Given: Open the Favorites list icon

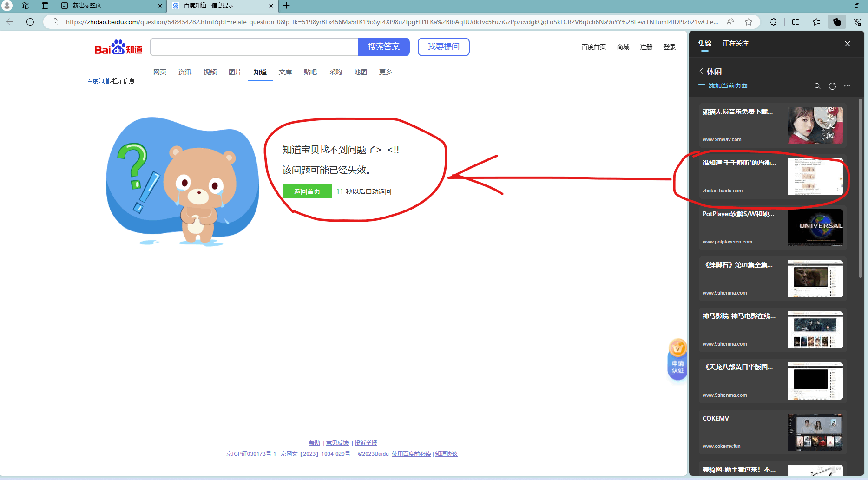Looking at the screenshot, I should point(816,22).
